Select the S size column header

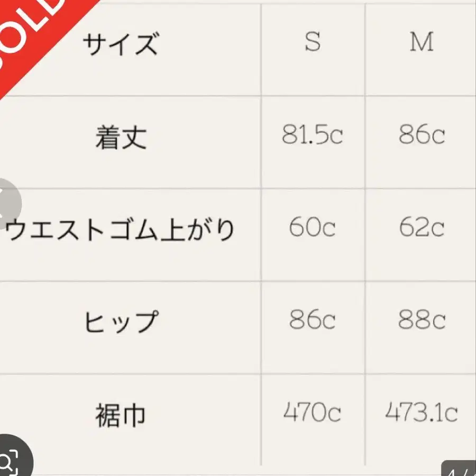(x=313, y=42)
